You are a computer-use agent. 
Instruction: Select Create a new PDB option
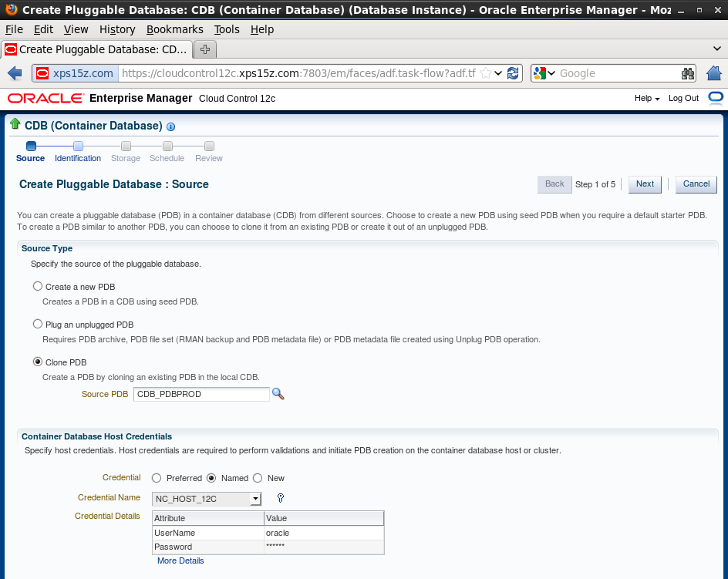coord(38,286)
